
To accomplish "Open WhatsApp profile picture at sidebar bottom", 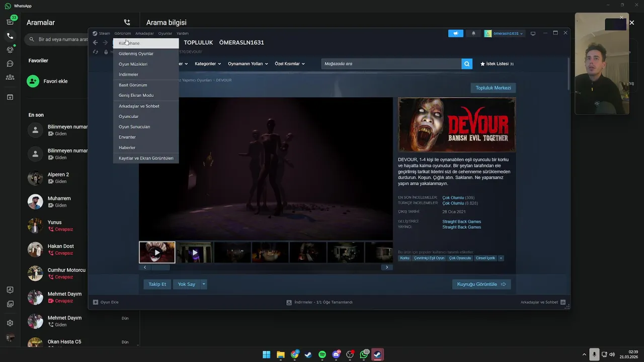I will [x=10, y=338].
